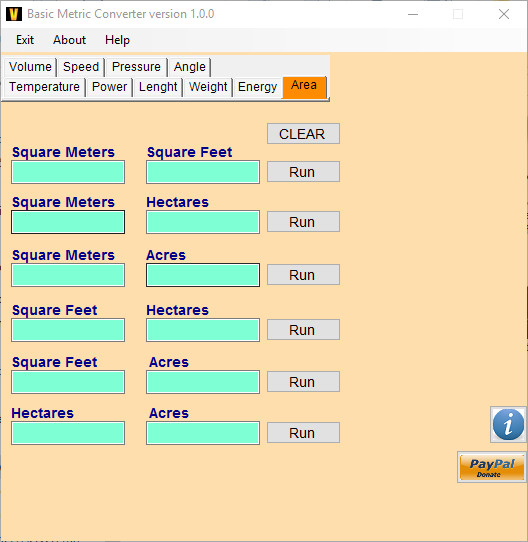528x542 pixels.
Task: Click Hectares field in Square Meters row
Action: tap(203, 222)
